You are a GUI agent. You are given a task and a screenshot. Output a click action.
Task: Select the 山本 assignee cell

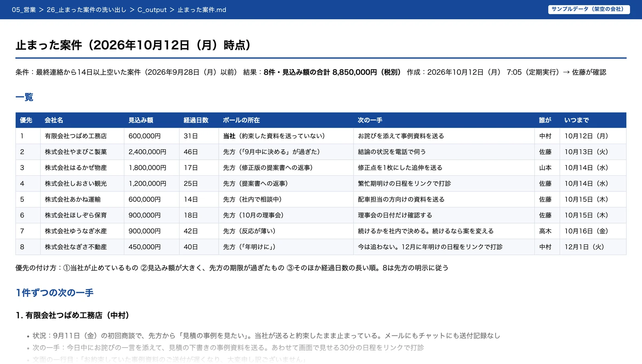(x=547, y=168)
